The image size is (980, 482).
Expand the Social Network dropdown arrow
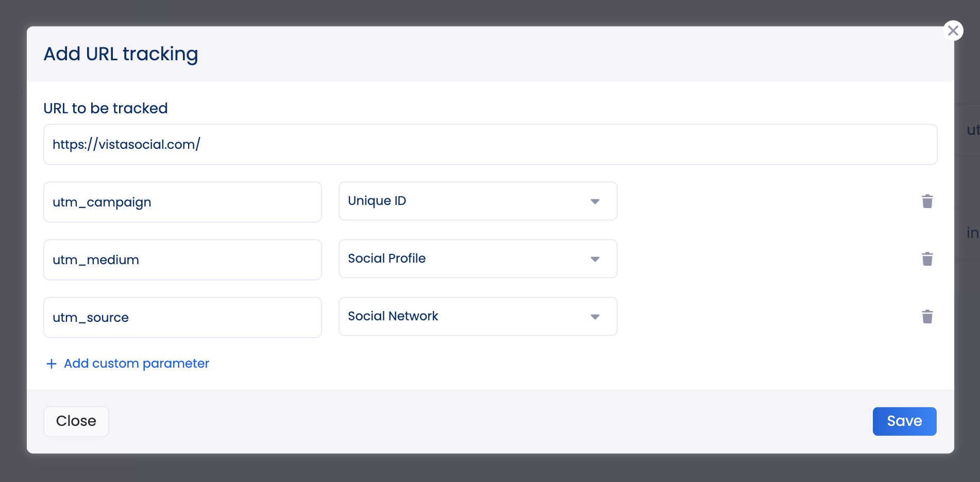595,317
